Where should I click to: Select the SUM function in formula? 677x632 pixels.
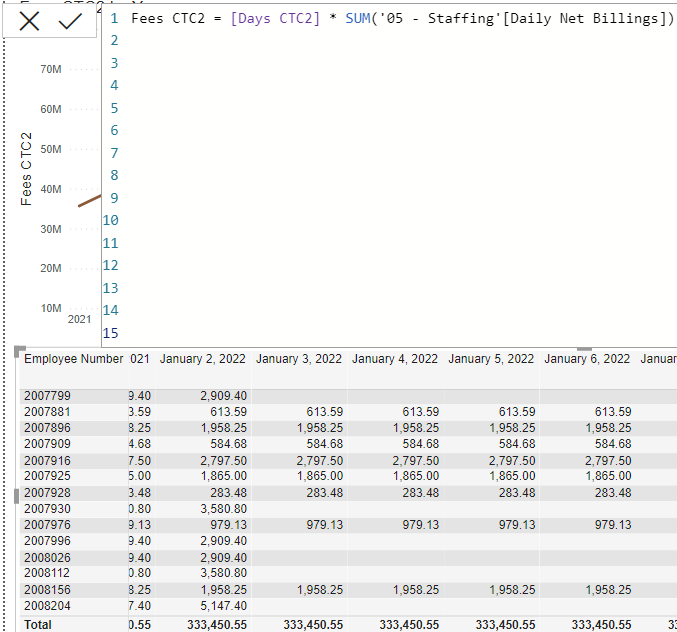(x=358, y=19)
